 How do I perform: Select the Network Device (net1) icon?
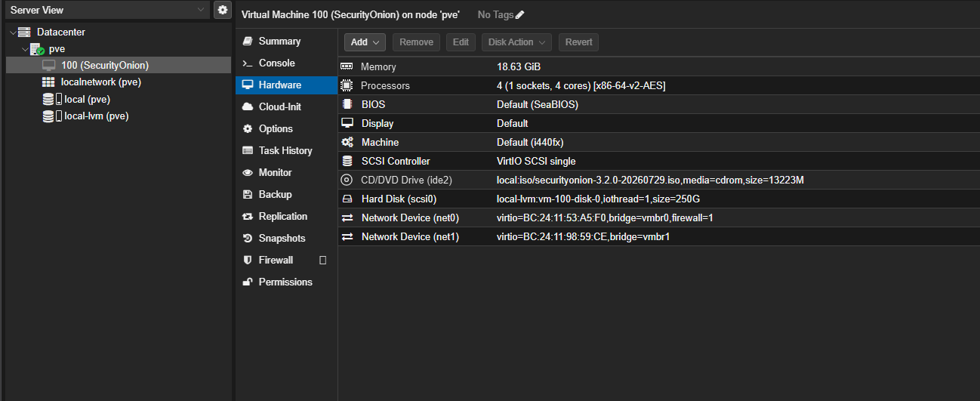pyautogui.click(x=347, y=236)
